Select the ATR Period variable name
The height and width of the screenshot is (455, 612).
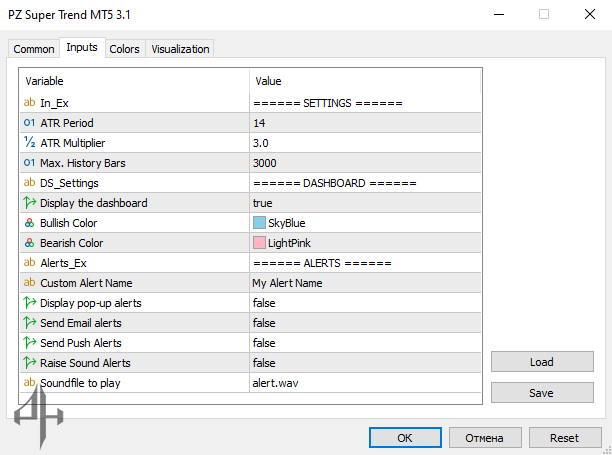coord(67,123)
